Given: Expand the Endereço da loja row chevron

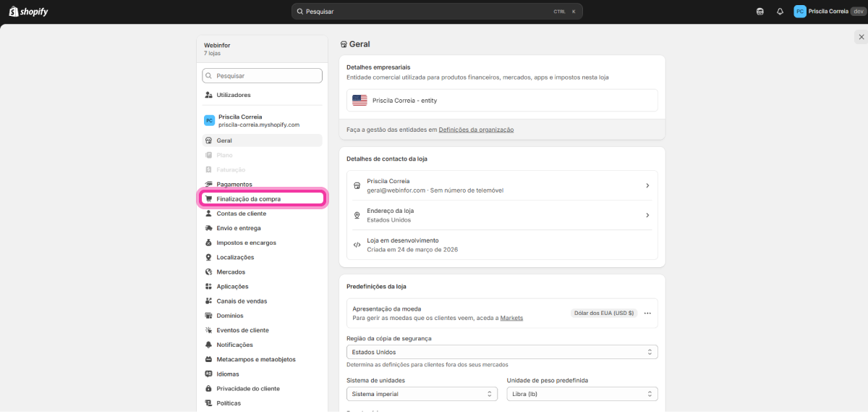Looking at the screenshot, I should (647, 215).
